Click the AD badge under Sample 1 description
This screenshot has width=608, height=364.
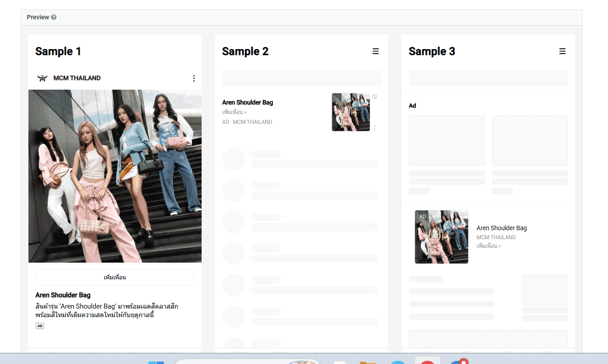pyautogui.click(x=40, y=326)
